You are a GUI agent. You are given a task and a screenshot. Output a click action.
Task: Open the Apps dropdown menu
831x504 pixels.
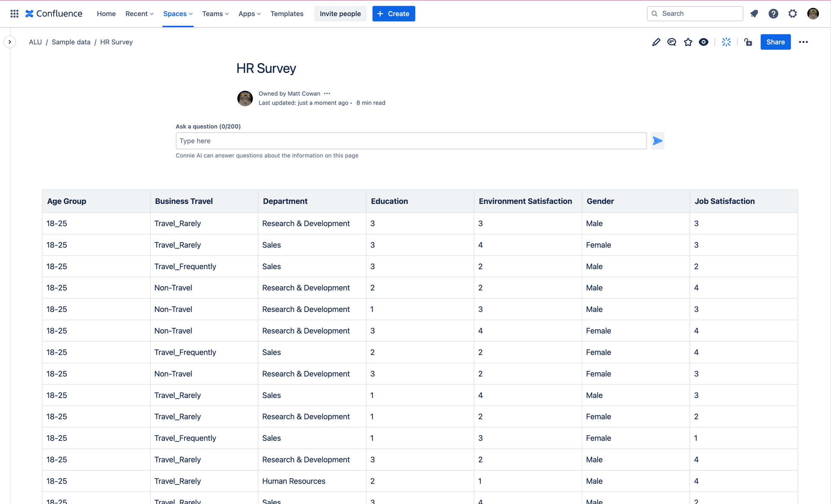(x=249, y=14)
